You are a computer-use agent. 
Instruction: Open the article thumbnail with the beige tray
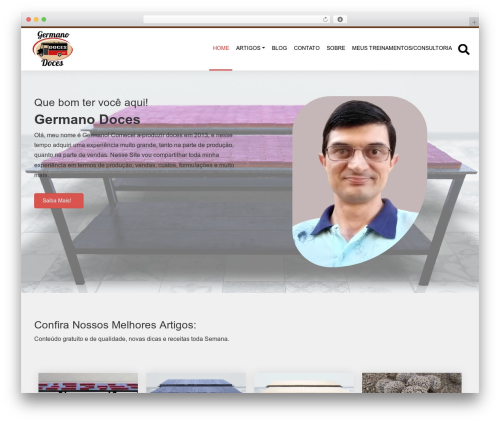(304, 383)
